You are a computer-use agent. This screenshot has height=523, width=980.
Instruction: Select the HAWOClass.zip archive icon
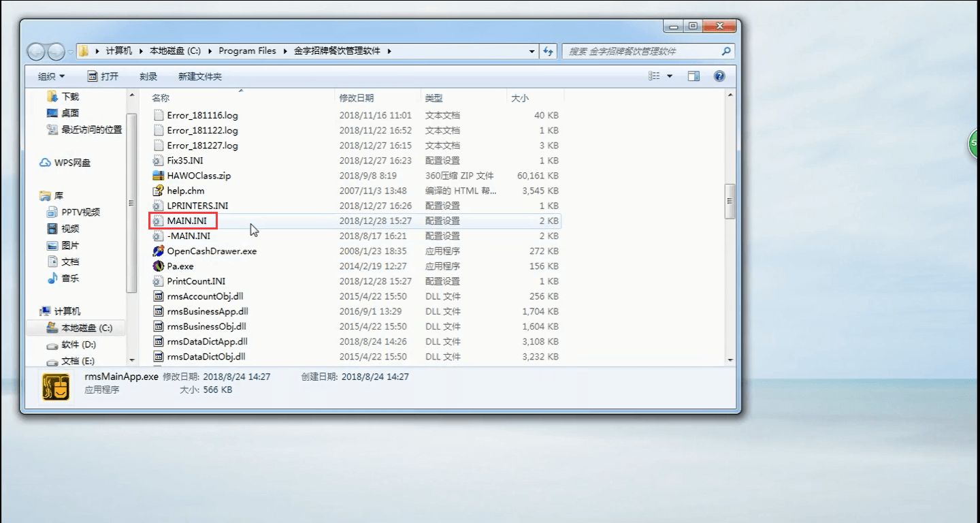click(158, 176)
